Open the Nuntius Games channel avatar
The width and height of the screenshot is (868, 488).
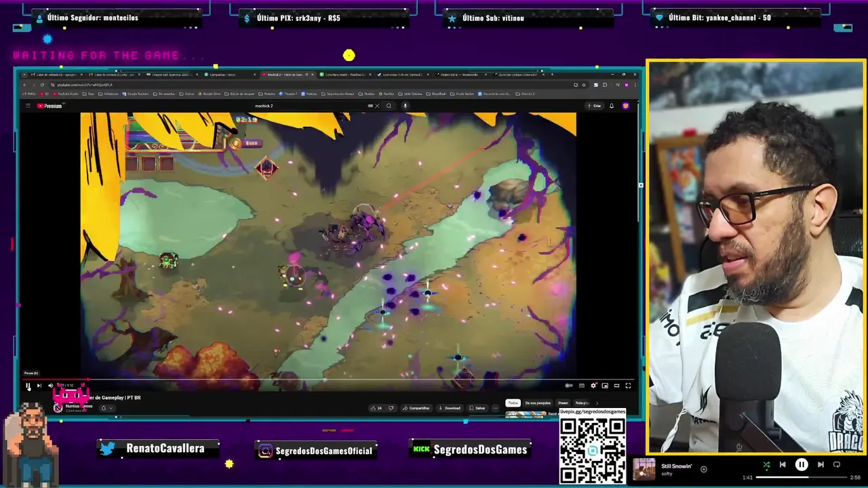(x=58, y=407)
